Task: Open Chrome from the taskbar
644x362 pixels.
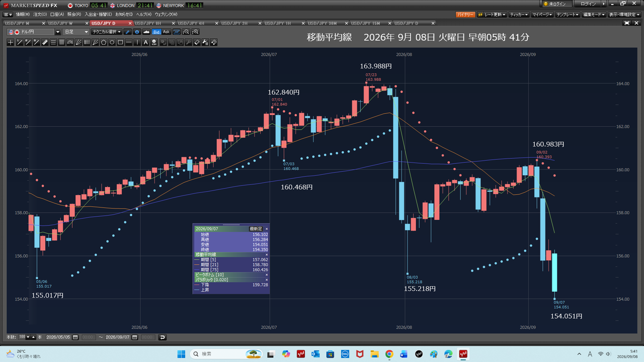Action: pos(389,354)
